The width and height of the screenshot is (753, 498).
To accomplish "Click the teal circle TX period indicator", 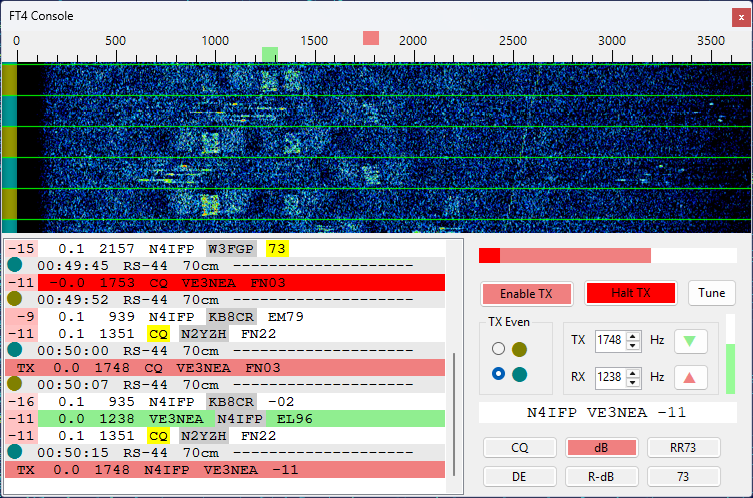I will click(518, 374).
